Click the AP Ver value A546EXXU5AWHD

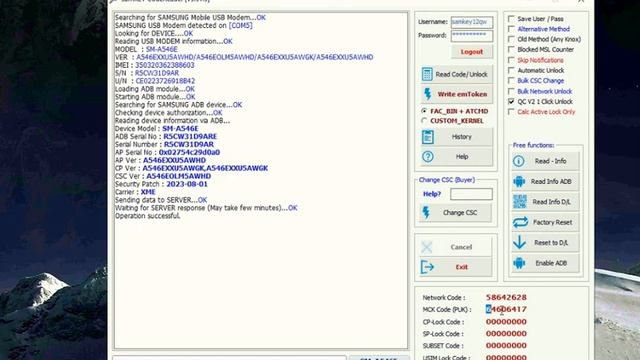pos(174,160)
